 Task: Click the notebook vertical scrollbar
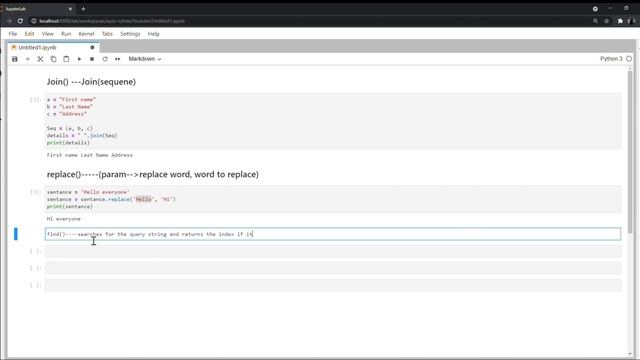[630, 151]
